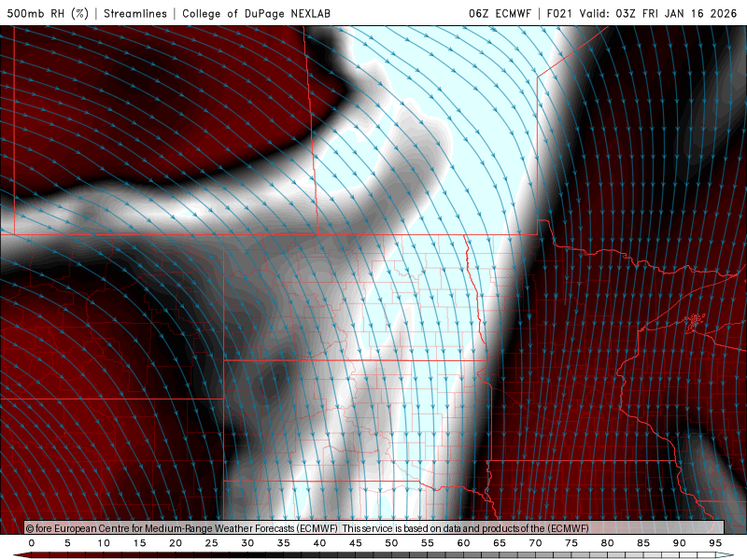Click the colorbar label "80"

pyautogui.click(x=607, y=543)
